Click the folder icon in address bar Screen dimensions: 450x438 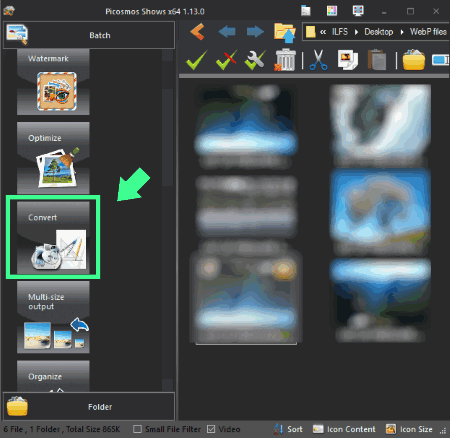tap(310, 32)
